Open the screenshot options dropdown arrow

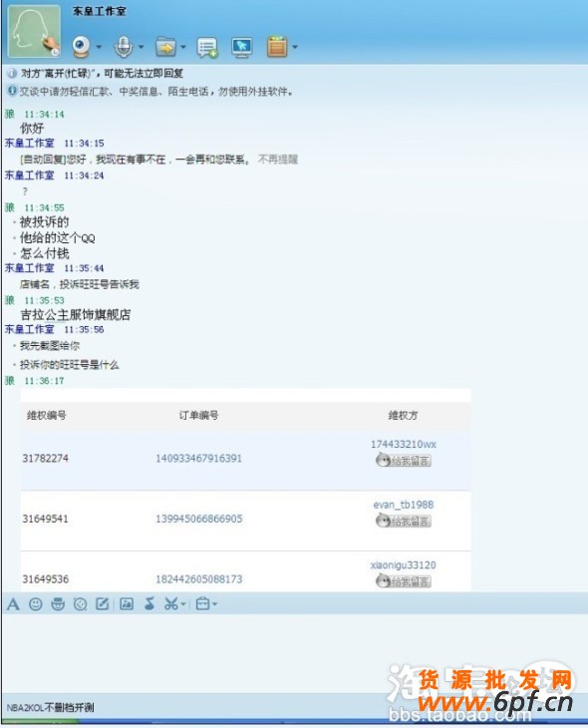pyautogui.click(x=183, y=604)
